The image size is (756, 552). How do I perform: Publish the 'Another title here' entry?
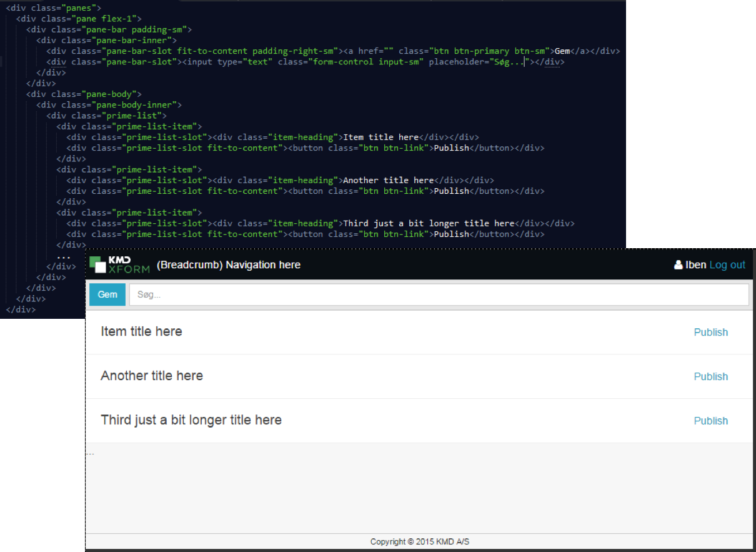[x=710, y=377]
